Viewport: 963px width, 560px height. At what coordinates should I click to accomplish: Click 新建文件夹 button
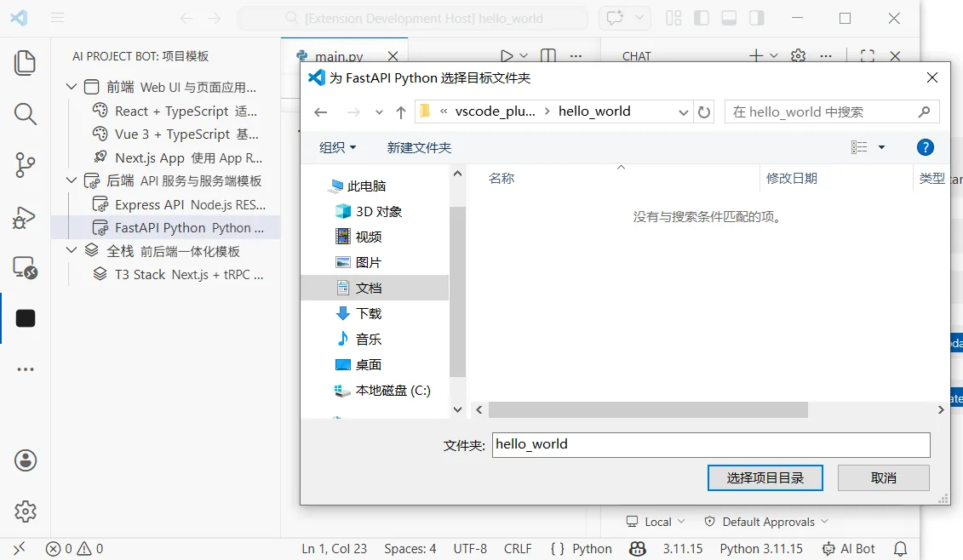(x=419, y=147)
